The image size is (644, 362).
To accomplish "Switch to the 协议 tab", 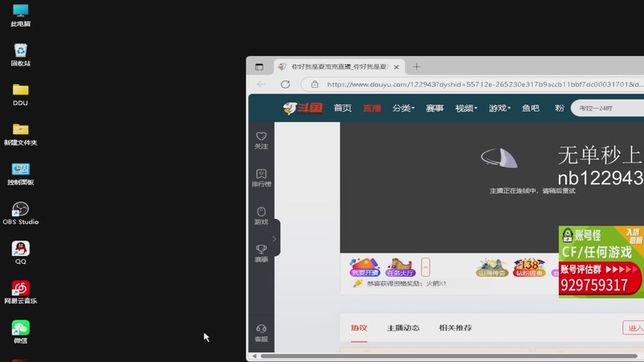I will [x=359, y=327].
